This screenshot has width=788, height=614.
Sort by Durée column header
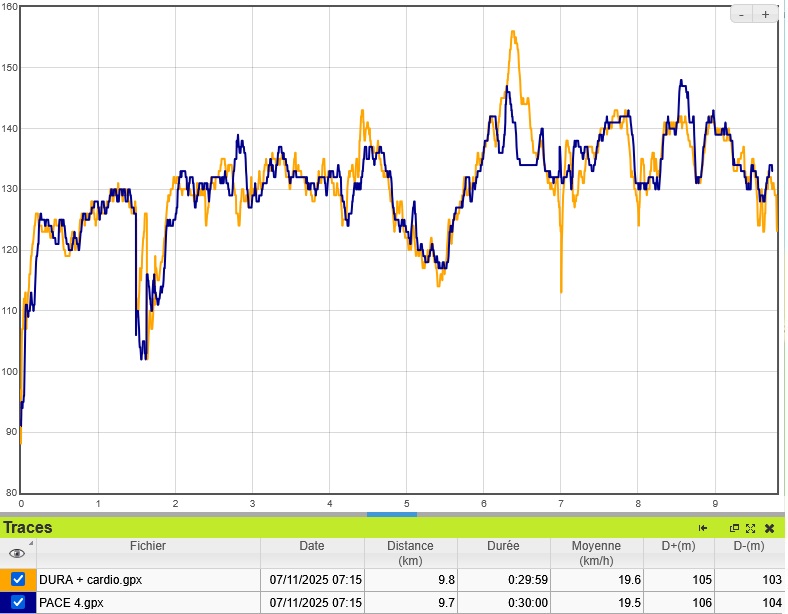(503, 546)
